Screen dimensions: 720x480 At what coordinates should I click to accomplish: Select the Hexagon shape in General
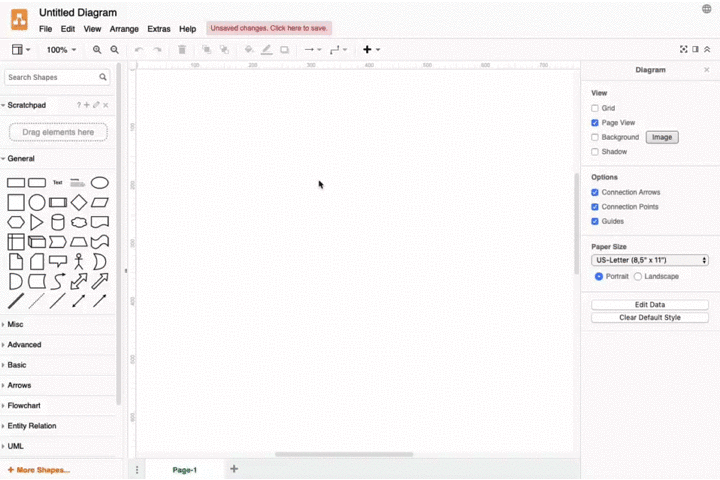tap(16, 222)
